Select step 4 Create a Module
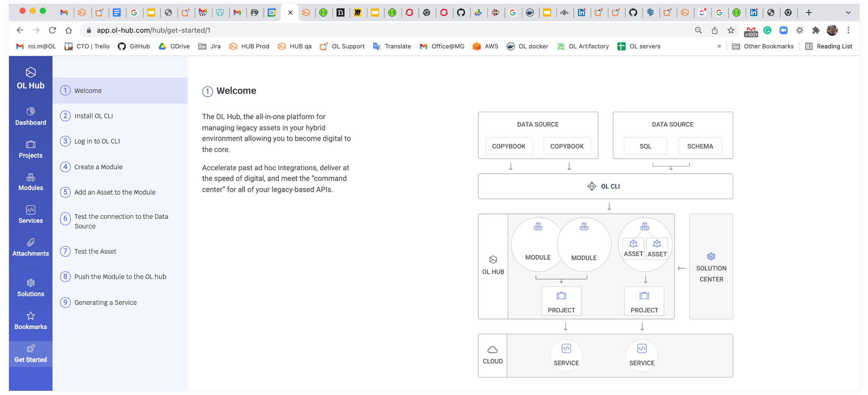 [120, 167]
